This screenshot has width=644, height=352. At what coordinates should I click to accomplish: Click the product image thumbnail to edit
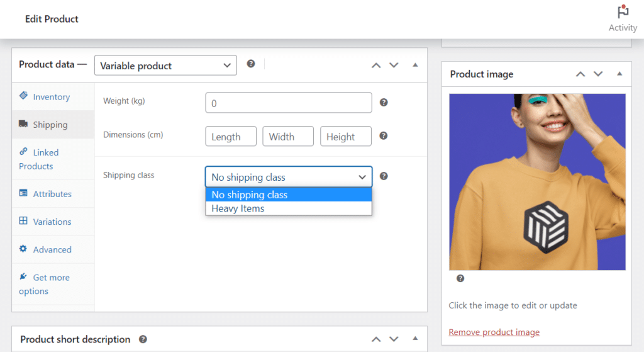537,182
